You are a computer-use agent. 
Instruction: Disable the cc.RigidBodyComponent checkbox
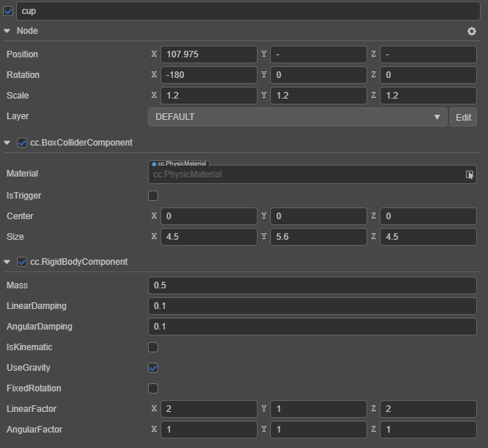[x=22, y=262]
